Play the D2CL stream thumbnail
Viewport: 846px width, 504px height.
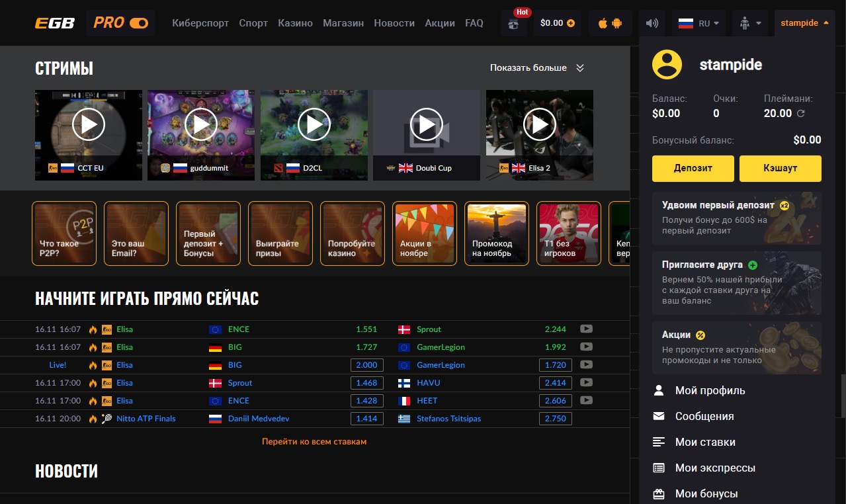pyautogui.click(x=314, y=124)
